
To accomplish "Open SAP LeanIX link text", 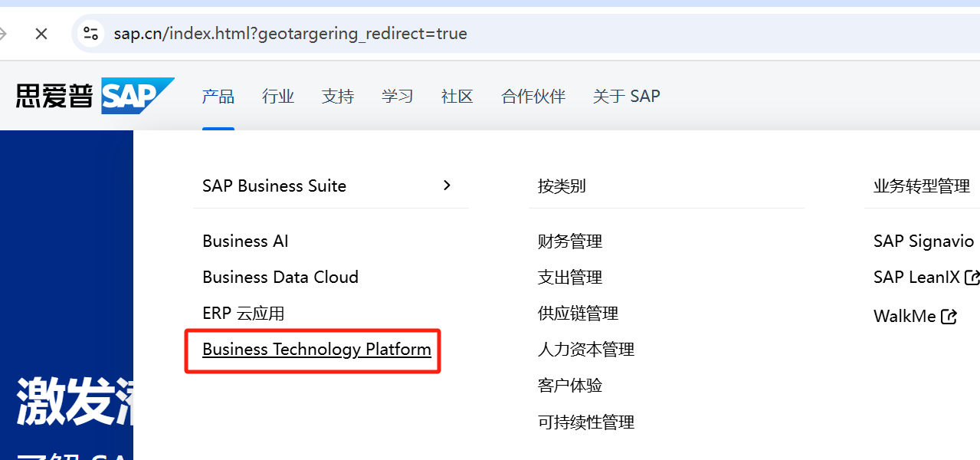I will click(916, 277).
